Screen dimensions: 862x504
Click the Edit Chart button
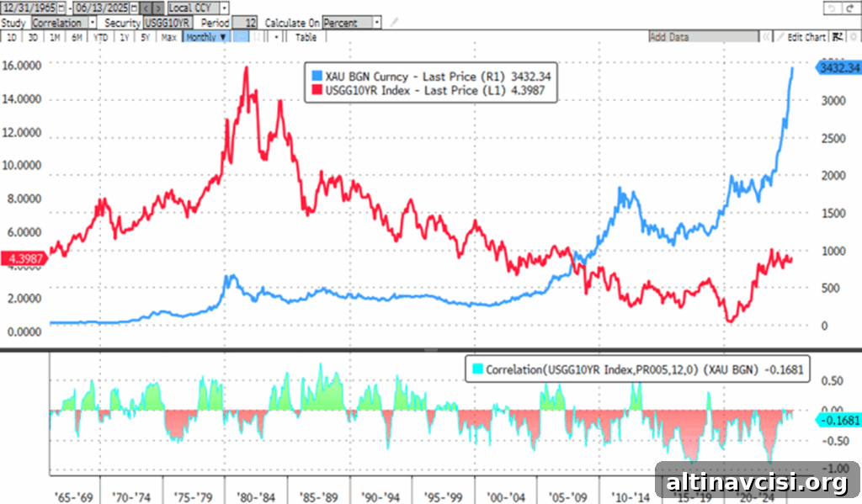coord(802,37)
